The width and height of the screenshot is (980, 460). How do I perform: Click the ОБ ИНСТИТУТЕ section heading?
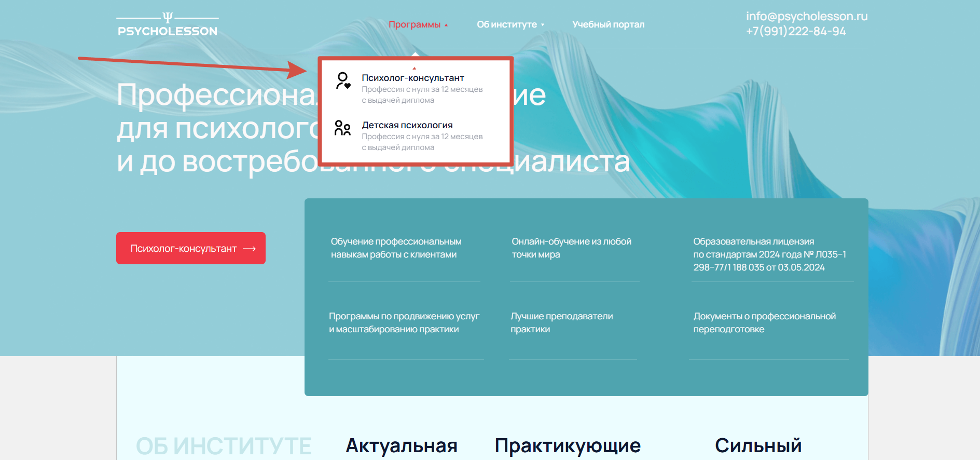pos(224,446)
